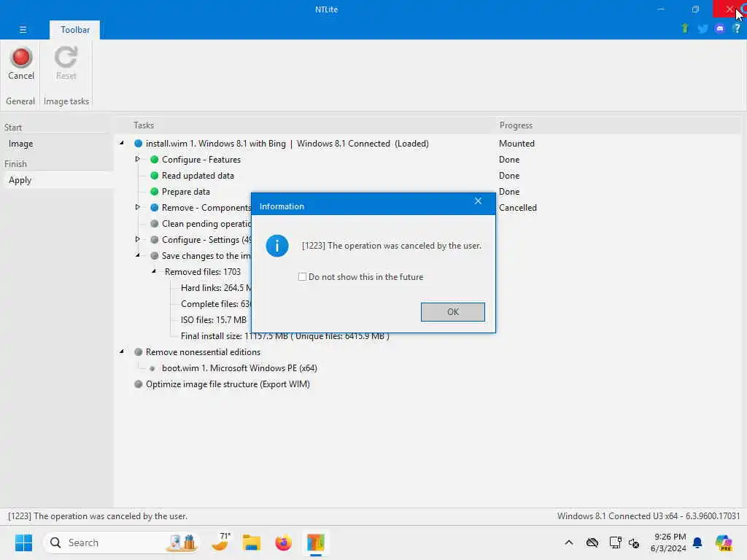Select boot.wim 1. Microsoft Windows PE row
The height and width of the screenshot is (560, 747).
(x=239, y=368)
